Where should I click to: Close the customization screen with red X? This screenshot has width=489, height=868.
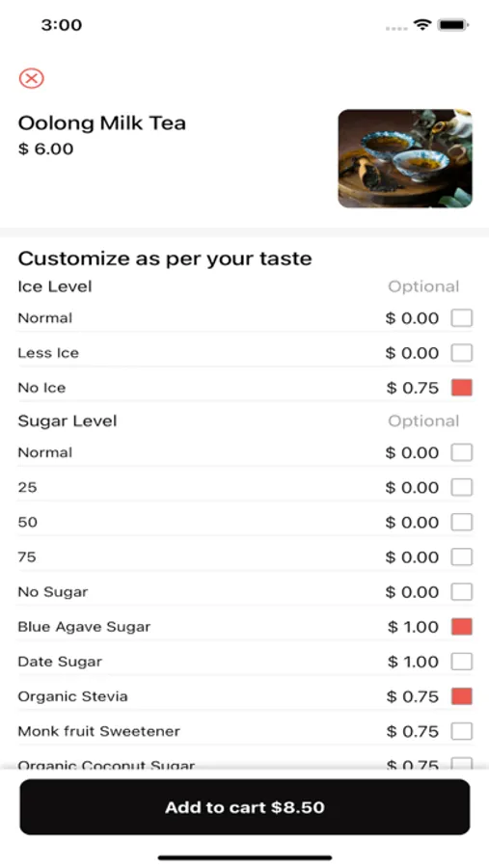pyautogui.click(x=32, y=78)
